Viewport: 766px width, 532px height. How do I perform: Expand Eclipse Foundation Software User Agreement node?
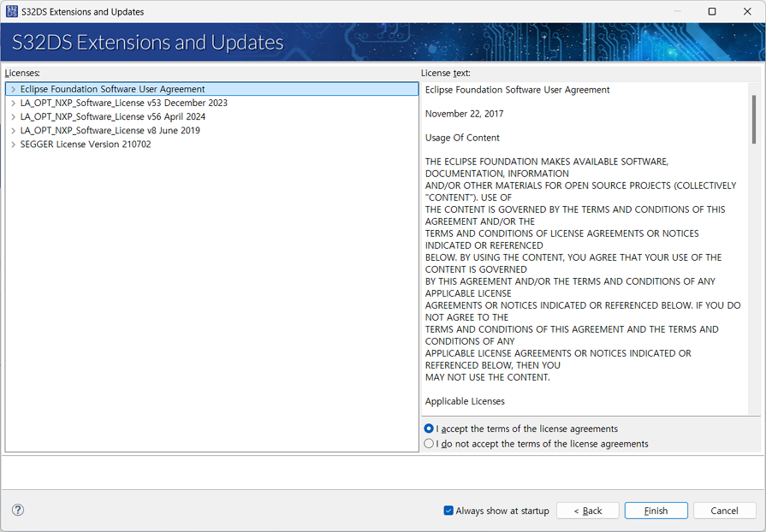tap(13, 89)
